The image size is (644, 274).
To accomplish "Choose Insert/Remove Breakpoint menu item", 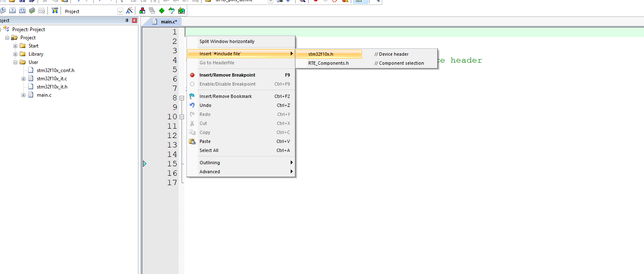I will pyautogui.click(x=241, y=75).
